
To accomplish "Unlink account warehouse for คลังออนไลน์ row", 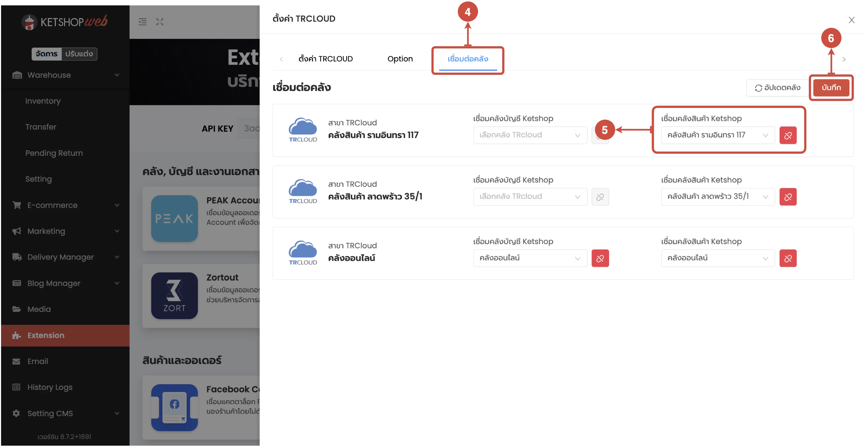I will coord(600,258).
